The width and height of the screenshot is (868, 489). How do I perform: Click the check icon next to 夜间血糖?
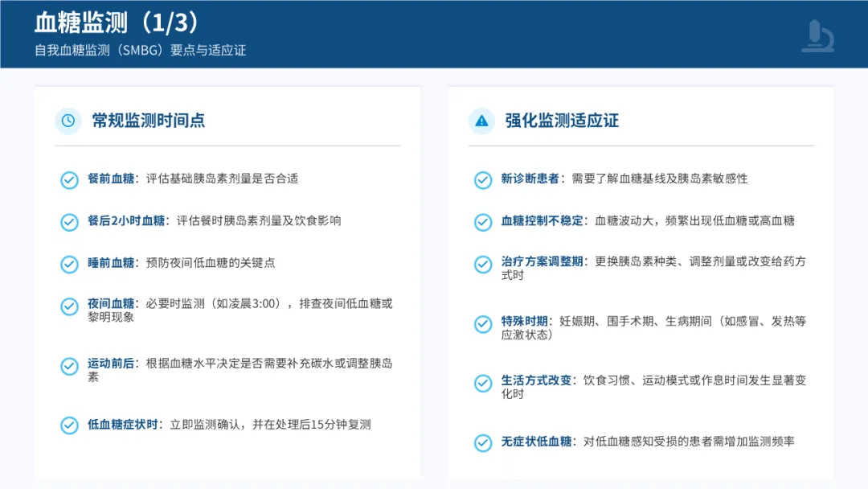click(69, 306)
